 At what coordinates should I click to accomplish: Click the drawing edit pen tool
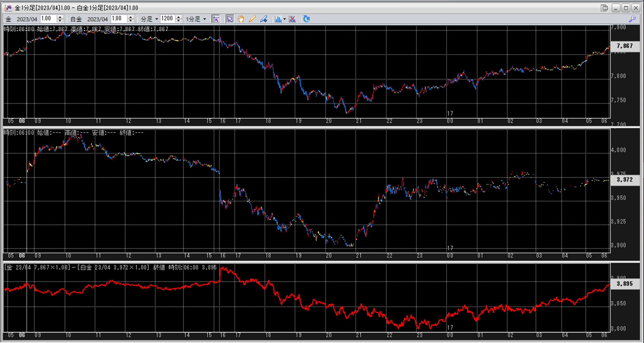[x=264, y=19]
